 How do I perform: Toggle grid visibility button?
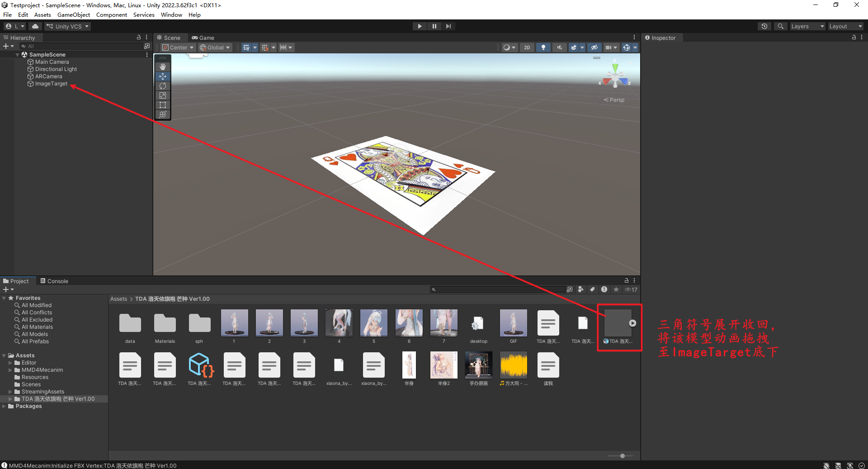pos(246,47)
